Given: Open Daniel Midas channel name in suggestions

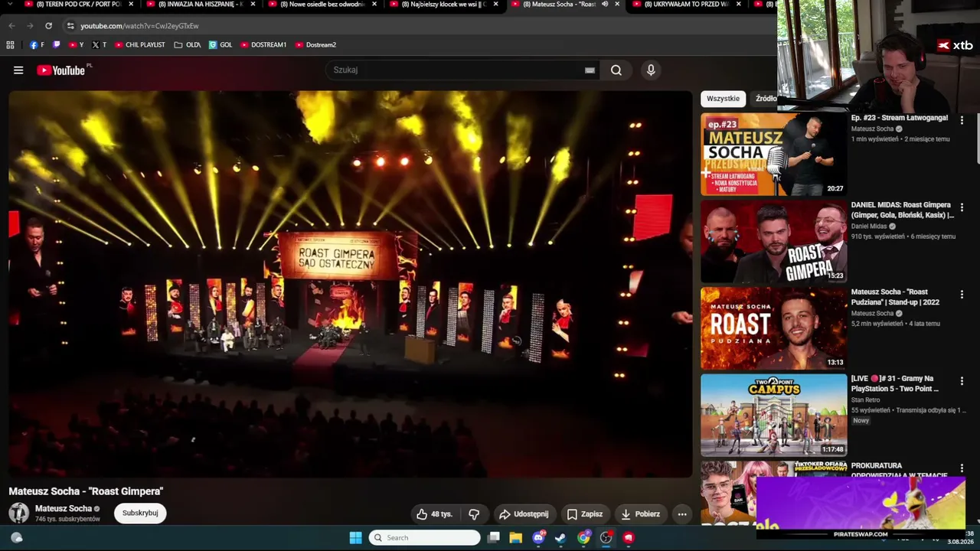Looking at the screenshot, I should 869,227.
